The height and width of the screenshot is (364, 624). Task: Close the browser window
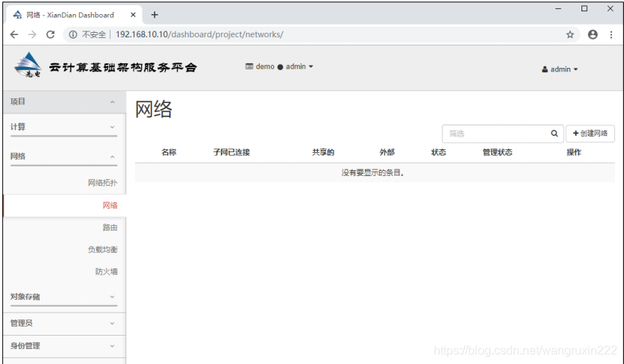tap(610, 8)
